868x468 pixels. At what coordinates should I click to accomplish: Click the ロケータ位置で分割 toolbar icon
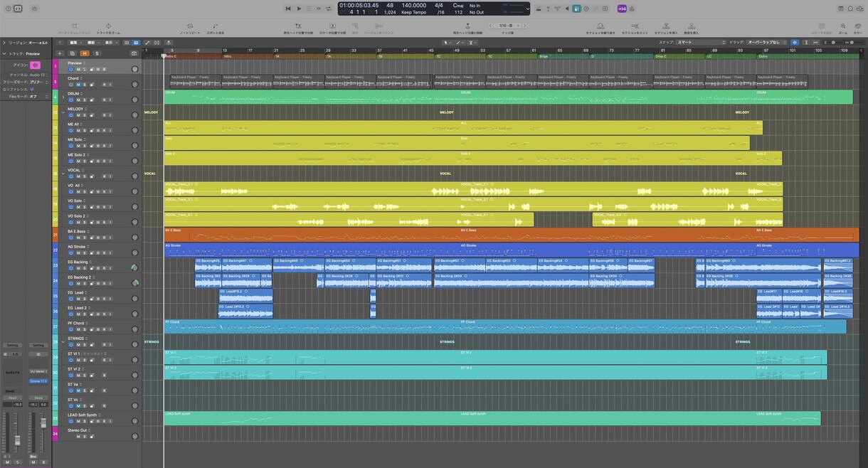click(x=332, y=28)
